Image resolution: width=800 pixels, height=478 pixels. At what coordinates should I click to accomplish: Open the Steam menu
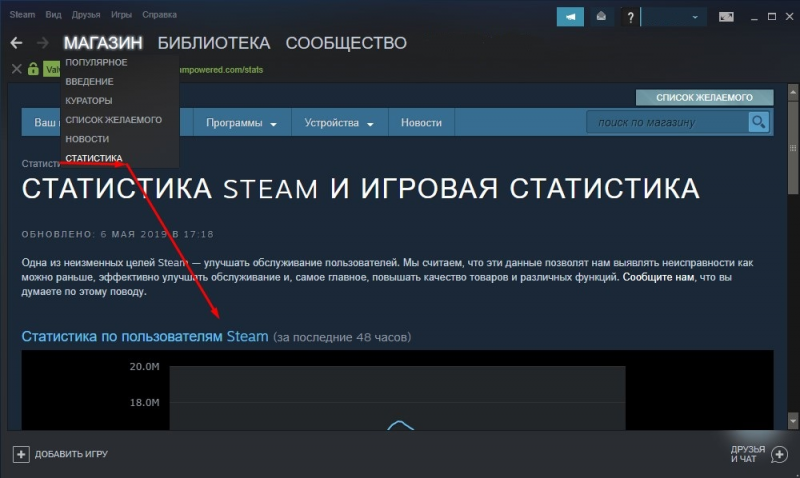pos(22,15)
